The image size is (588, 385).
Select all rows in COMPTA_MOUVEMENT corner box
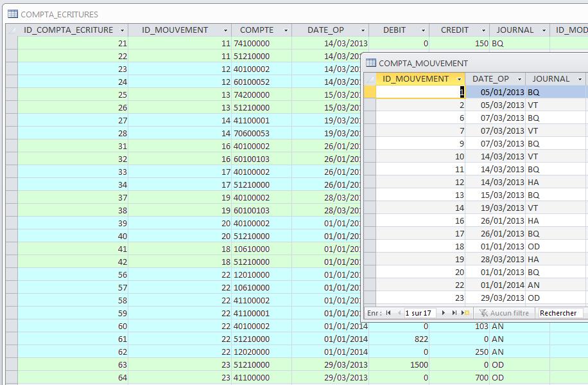click(370, 79)
